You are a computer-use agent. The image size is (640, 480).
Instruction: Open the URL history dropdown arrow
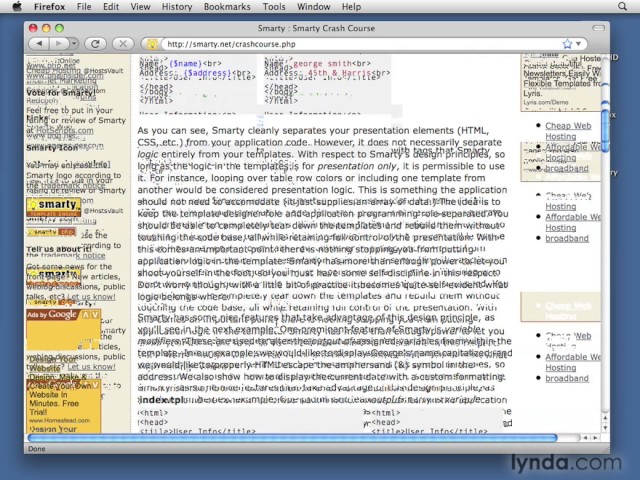pyautogui.click(x=578, y=44)
